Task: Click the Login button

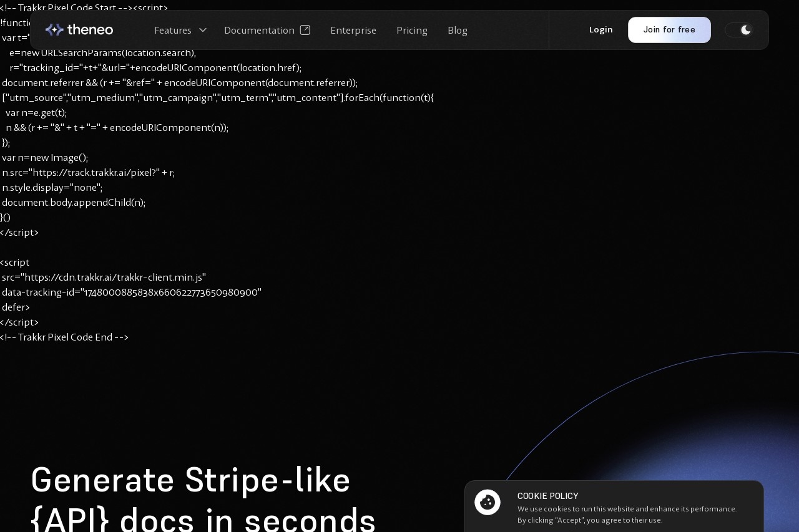Action: (601, 30)
